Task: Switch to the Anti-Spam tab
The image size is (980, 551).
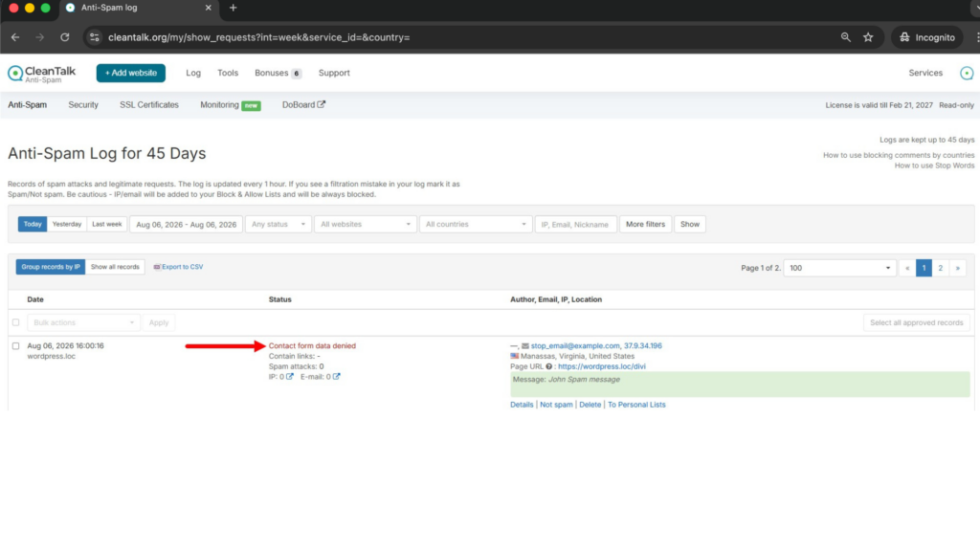Action: (x=27, y=105)
